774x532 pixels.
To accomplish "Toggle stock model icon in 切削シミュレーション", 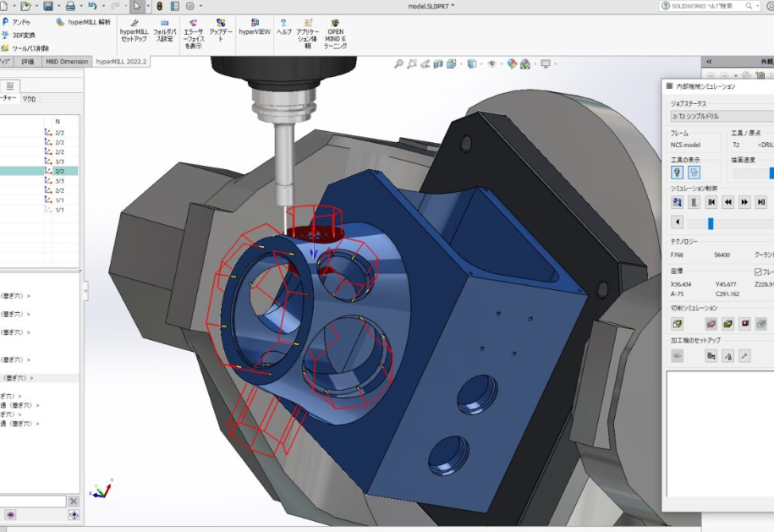I will tap(678, 324).
